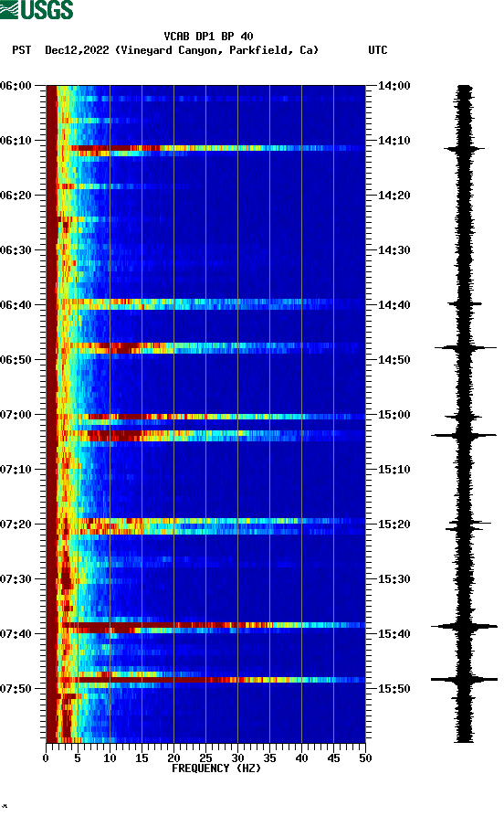
Task: Click the 06:30 PST time label
Action: [16, 250]
